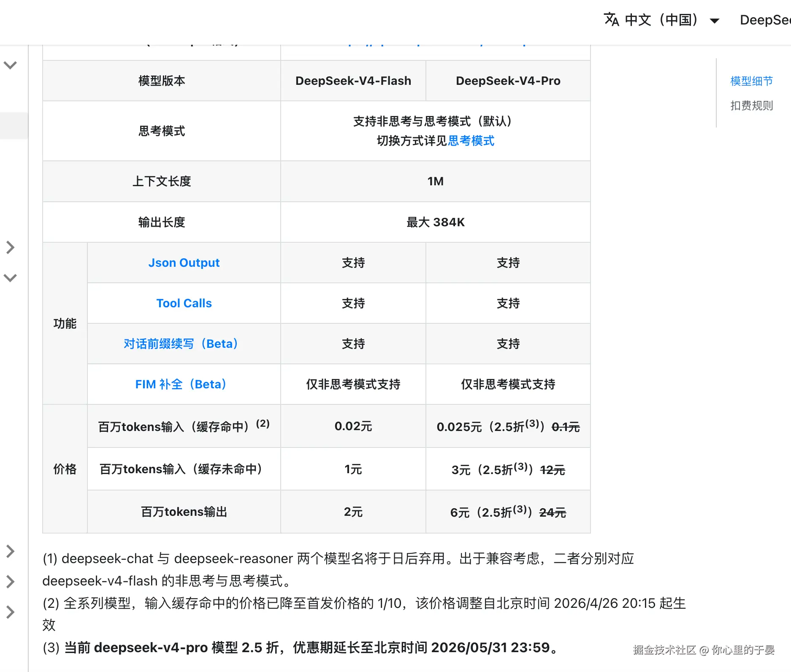The image size is (791, 672).
Task: Select the DeepSeek-V4-Flash column header
Action: tap(353, 81)
